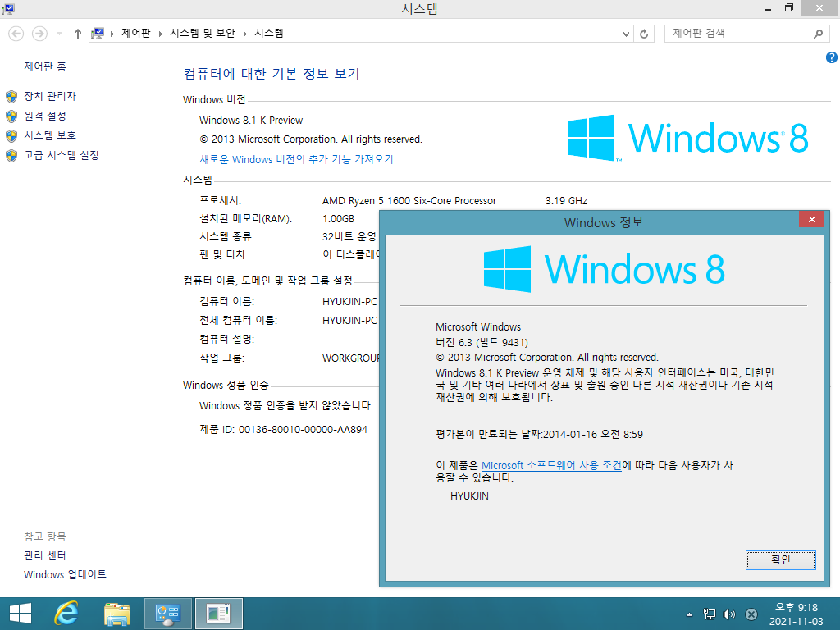Click the Forward navigation arrow
Viewport: 840px width, 630px height.
(39, 34)
